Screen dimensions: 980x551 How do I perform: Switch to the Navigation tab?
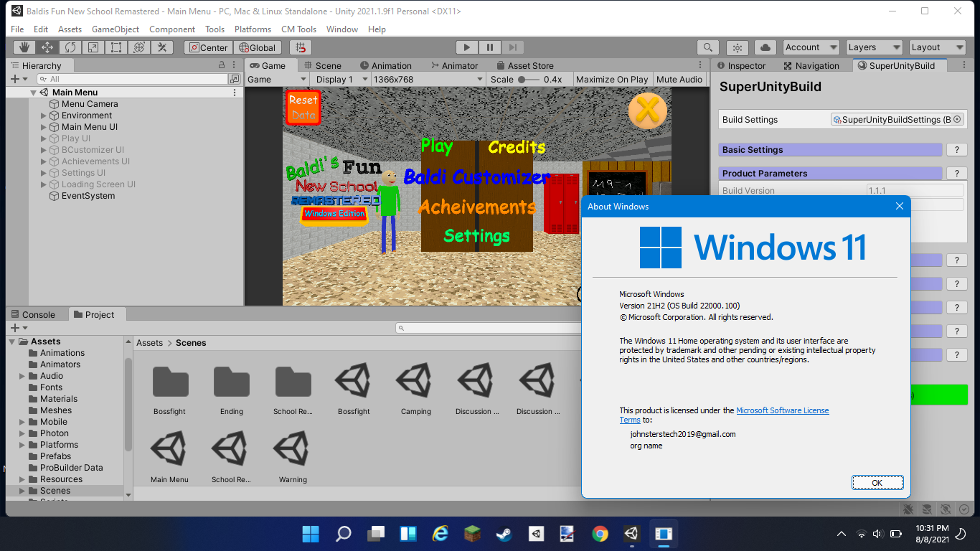tap(811, 65)
